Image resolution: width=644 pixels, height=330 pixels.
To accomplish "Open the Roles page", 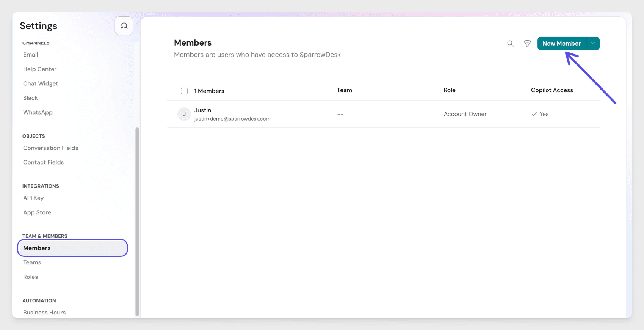I will click(30, 277).
